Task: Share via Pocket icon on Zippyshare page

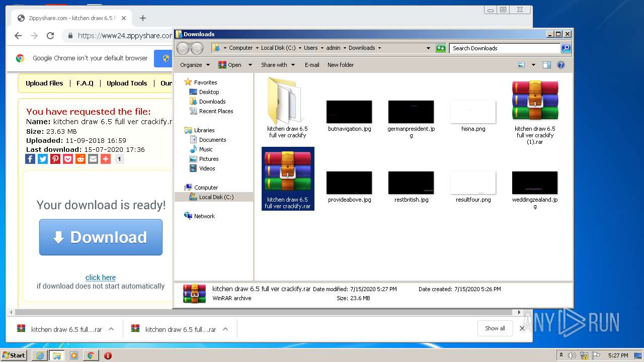Action: pos(68,159)
